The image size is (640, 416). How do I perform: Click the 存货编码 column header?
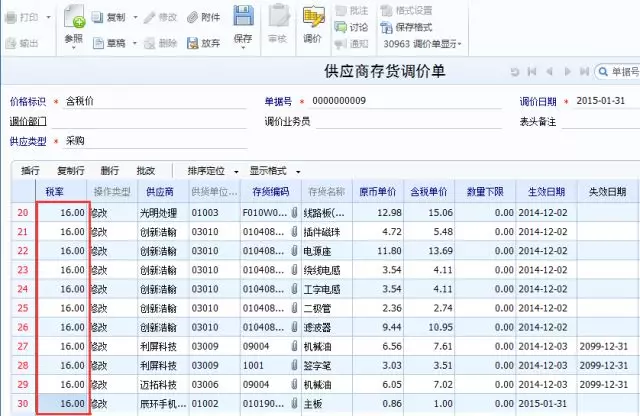coord(271,192)
